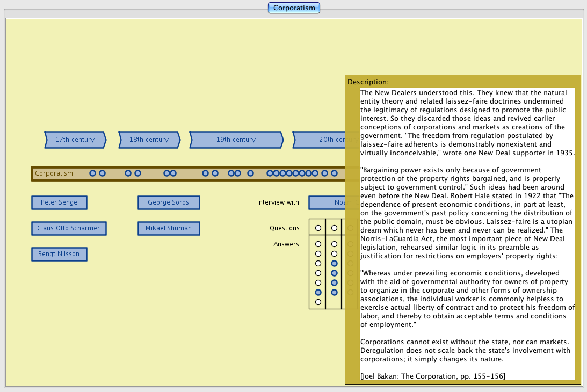Click the Corporatism label on the timeline bar

pos(54,173)
